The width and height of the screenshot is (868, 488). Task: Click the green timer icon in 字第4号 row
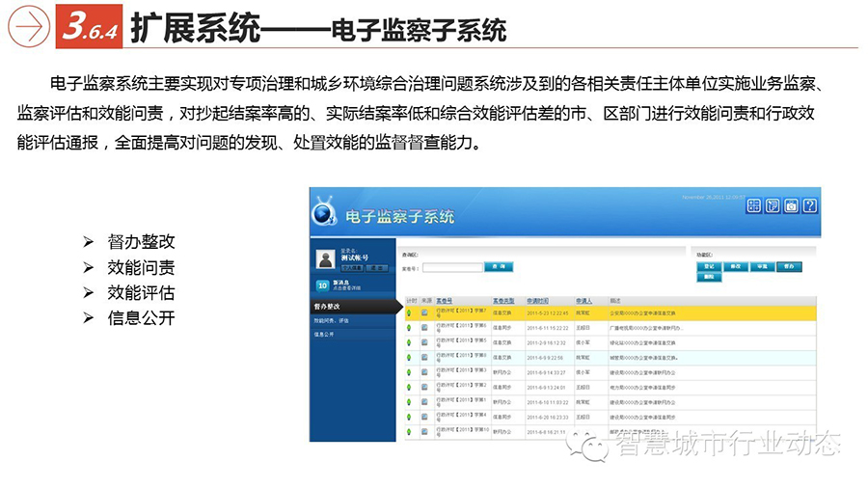[x=409, y=418]
